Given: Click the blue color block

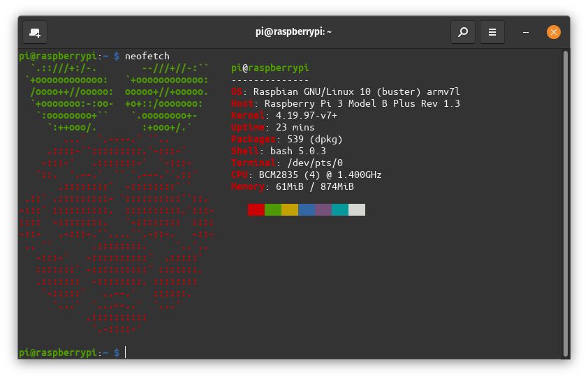Looking at the screenshot, I should (x=307, y=210).
